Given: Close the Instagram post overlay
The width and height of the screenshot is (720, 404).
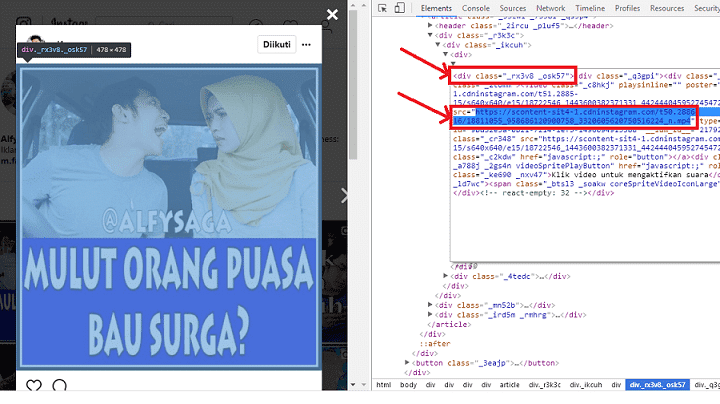Looking at the screenshot, I should click(x=332, y=15).
